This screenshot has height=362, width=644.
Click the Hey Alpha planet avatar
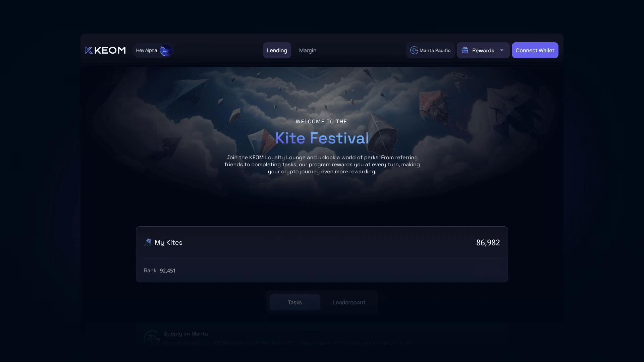click(166, 50)
